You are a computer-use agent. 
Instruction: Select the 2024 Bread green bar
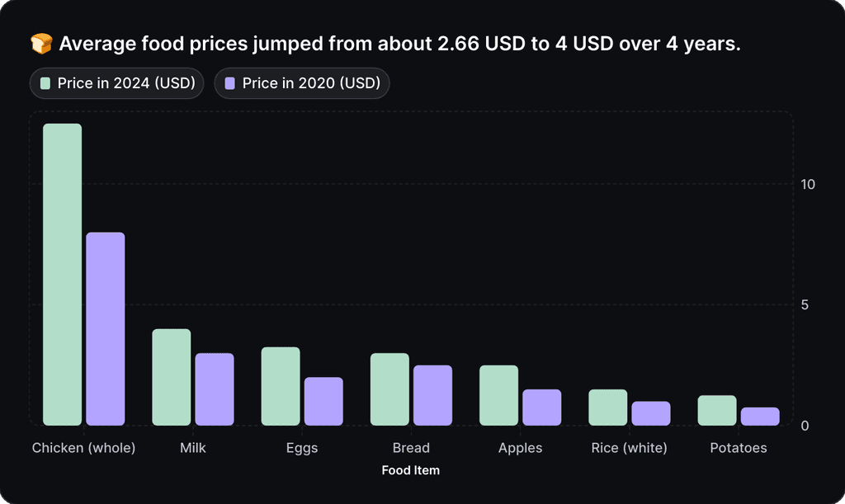tap(389, 389)
